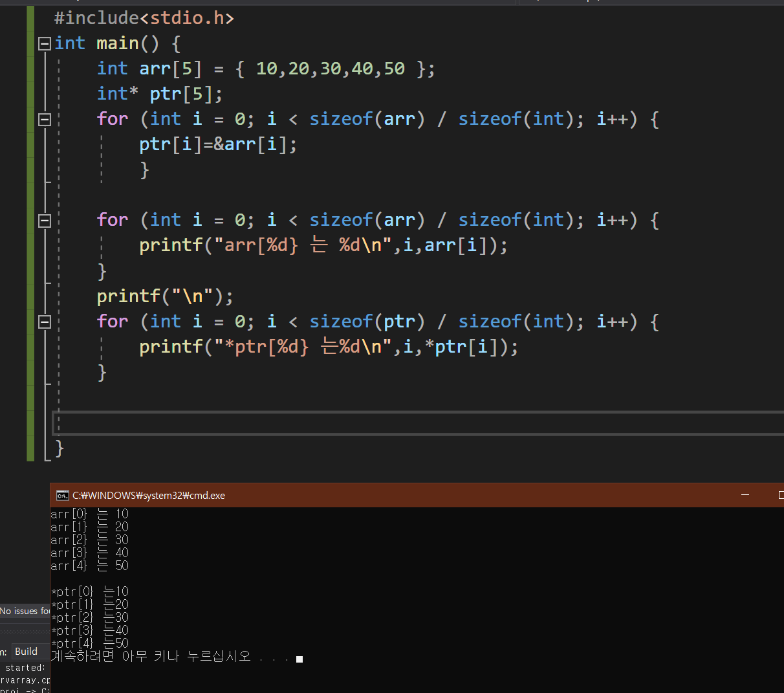The height and width of the screenshot is (693, 784).
Task: Click the highlighted empty line in editor
Action: click(418, 423)
